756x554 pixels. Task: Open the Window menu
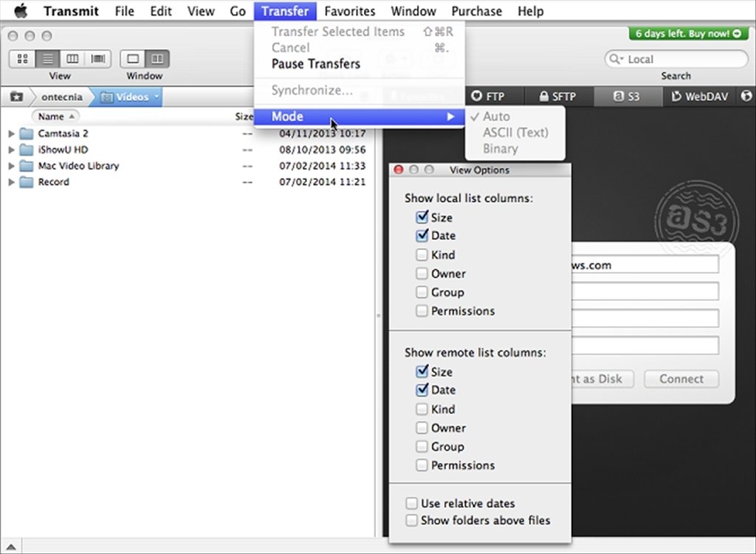click(413, 10)
